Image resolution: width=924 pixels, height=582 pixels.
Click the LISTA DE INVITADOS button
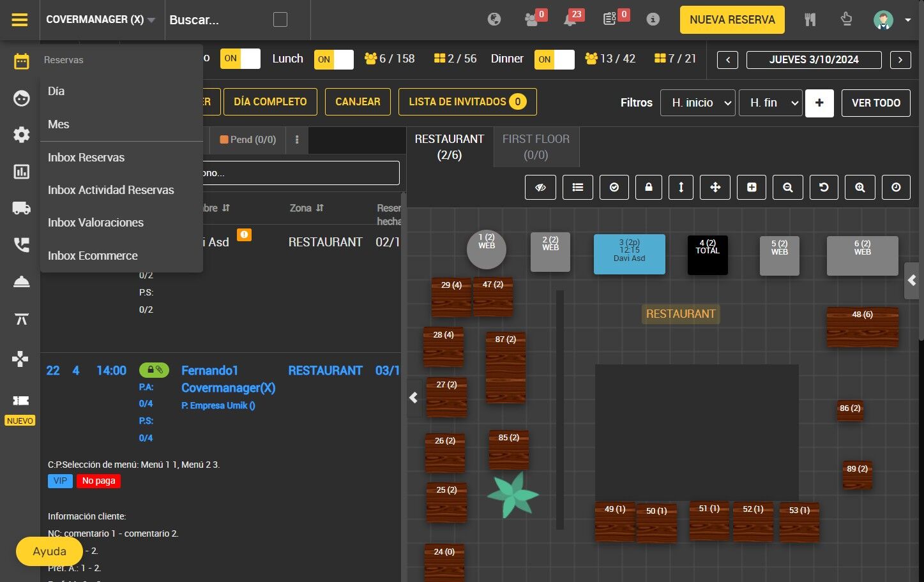467,101
